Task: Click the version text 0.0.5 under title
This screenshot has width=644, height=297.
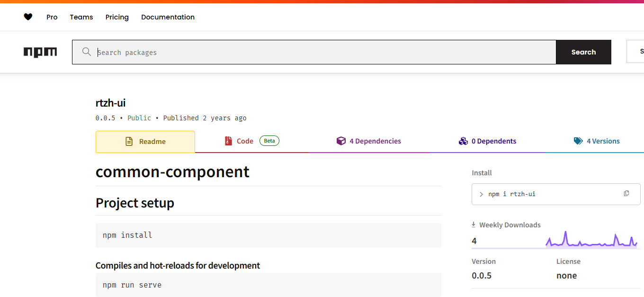Action: [106, 118]
